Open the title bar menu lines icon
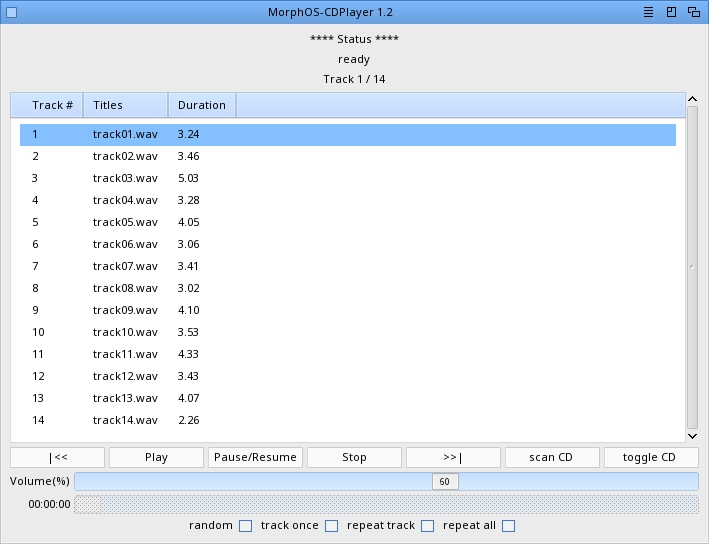The image size is (709, 544). click(x=648, y=12)
